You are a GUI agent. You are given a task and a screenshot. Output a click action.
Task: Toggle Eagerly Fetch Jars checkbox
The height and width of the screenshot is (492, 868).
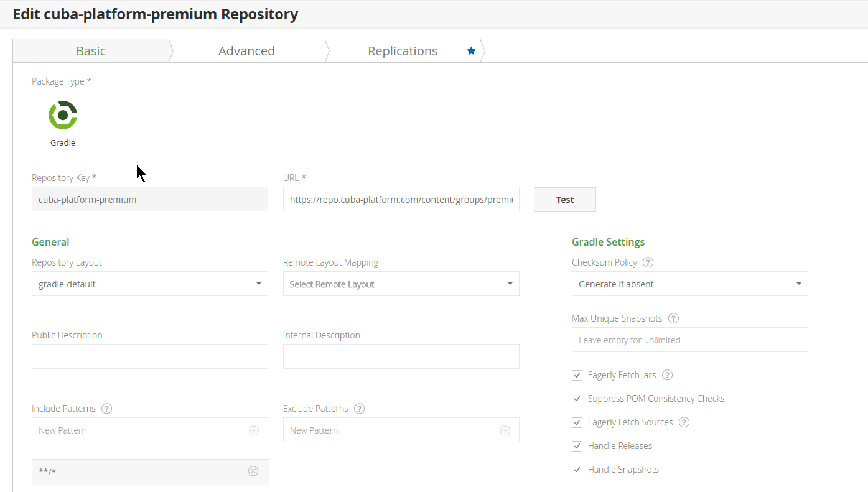pos(577,375)
